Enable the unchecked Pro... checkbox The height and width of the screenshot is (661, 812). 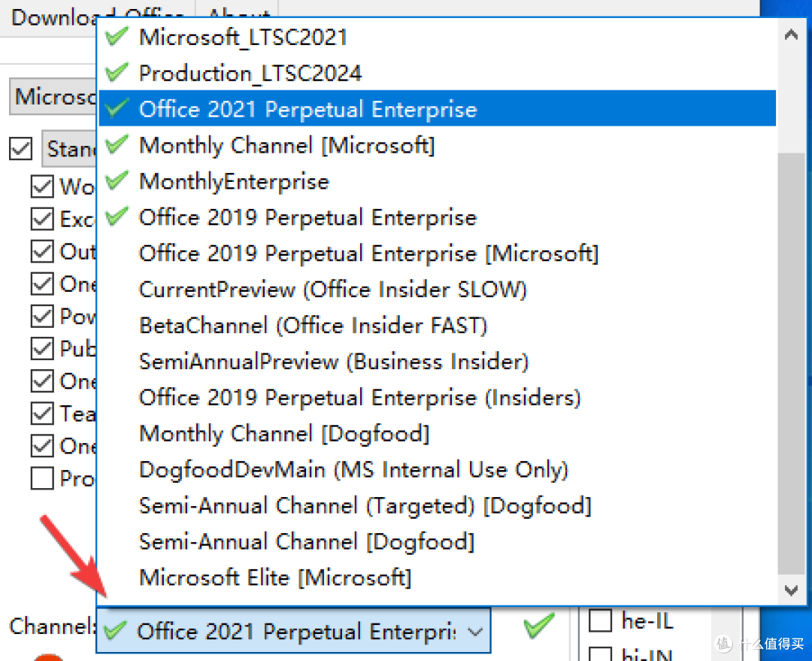(x=42, y=478)
